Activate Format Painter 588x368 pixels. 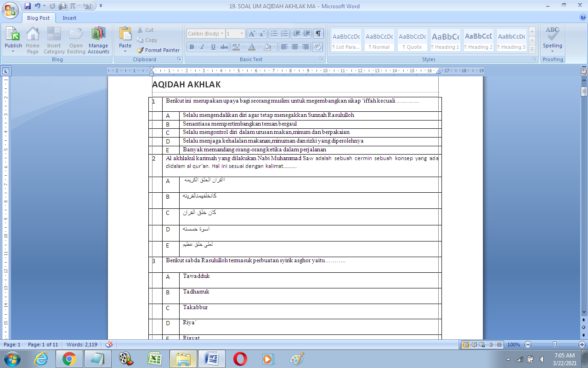tap(158, 50)
